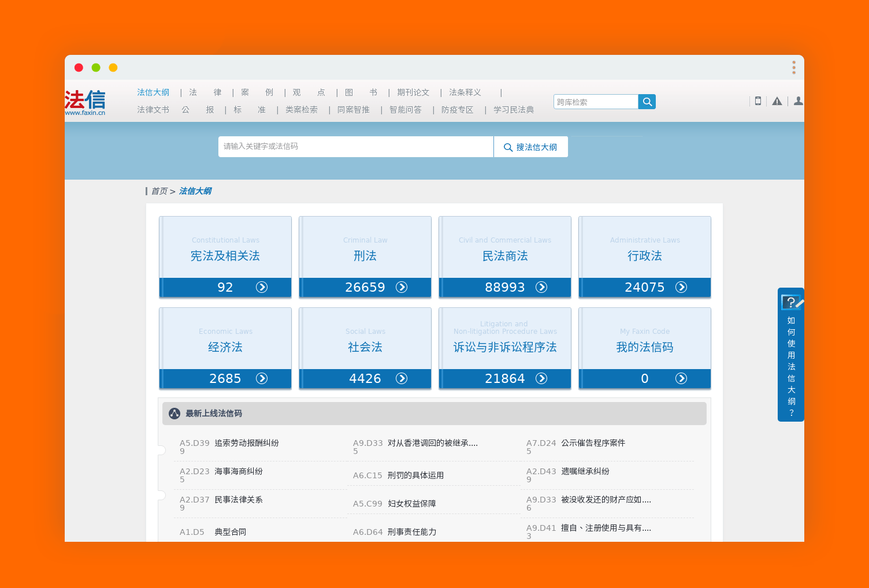Image resolution: width=869 pixels, height=588 pixels.
Task: Open 同案智推 navigation item
Action: (354, 110)
